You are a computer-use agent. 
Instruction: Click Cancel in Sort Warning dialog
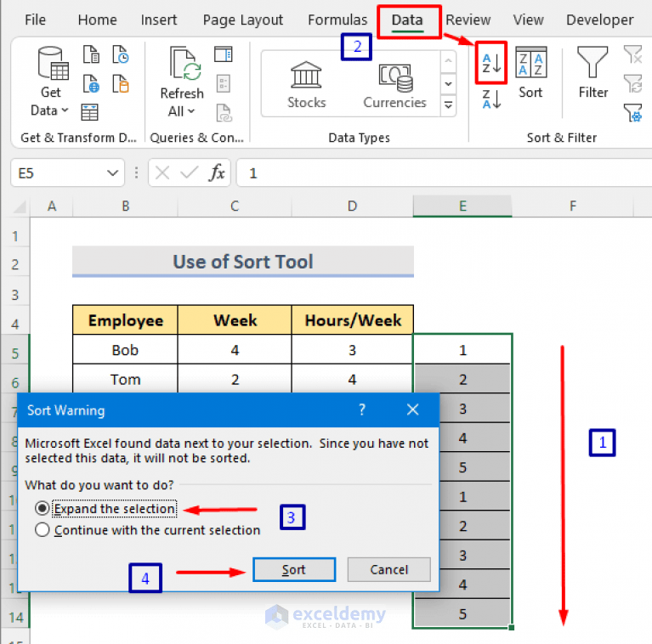388,569
